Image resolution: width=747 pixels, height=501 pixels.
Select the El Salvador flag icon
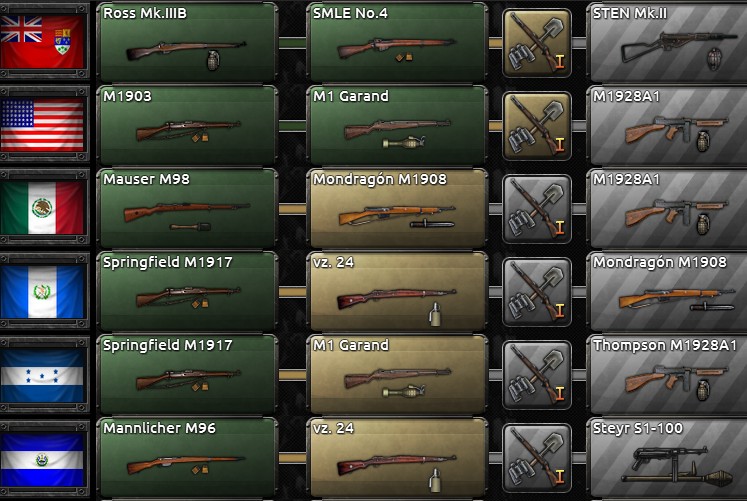coord(42,458)
